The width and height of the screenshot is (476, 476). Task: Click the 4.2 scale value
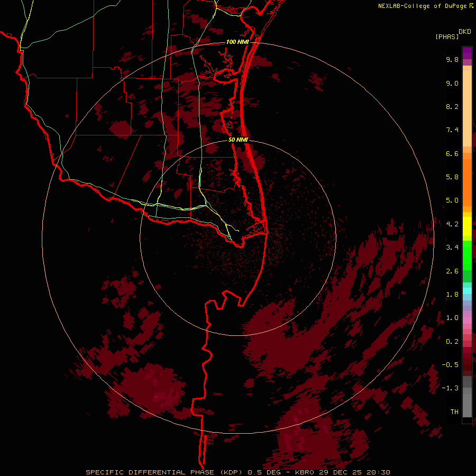(452, 224)
